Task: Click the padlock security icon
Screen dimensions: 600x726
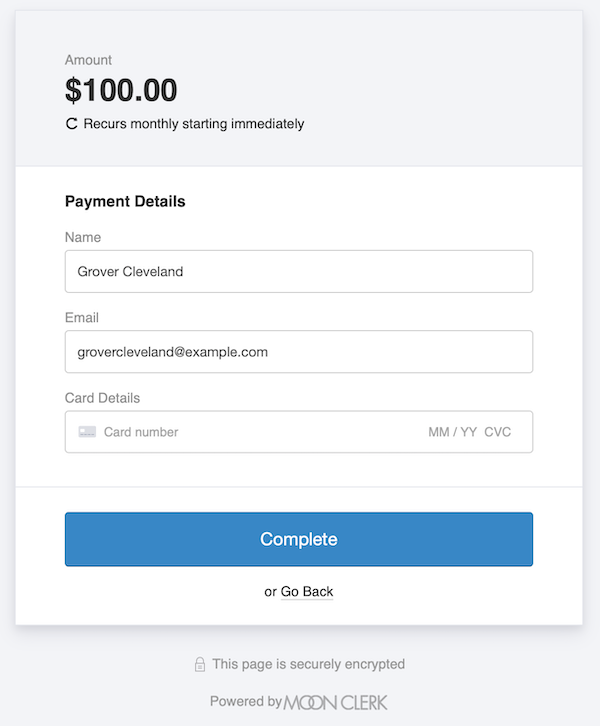Action: pos(200,664)
